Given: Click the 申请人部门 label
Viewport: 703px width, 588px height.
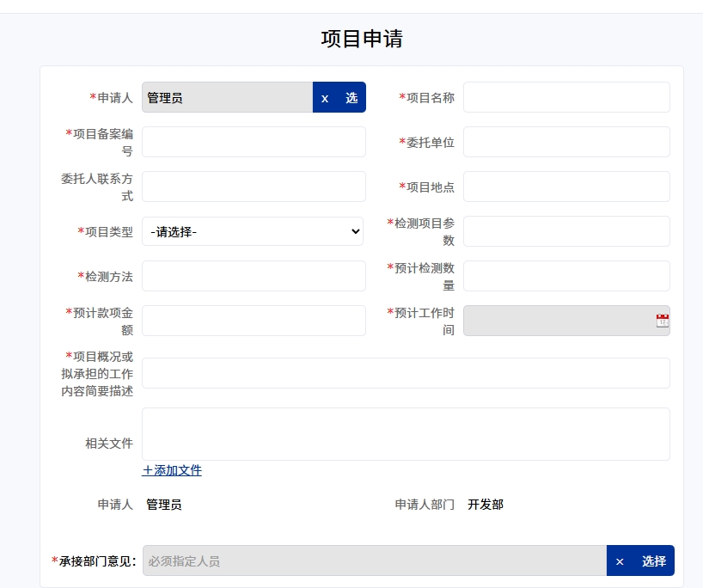Looking at the screenshot, I should (x=425, y=505).
